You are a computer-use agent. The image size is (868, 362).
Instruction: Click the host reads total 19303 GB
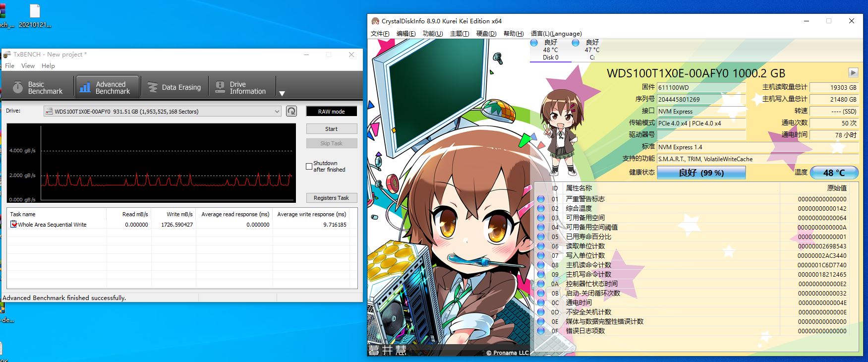[x=834, y=87]
